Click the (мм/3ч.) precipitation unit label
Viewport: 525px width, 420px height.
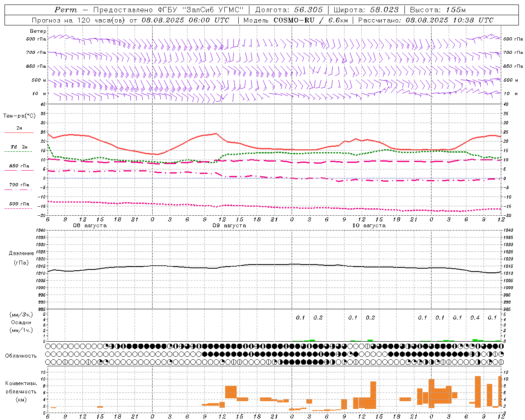21,315
